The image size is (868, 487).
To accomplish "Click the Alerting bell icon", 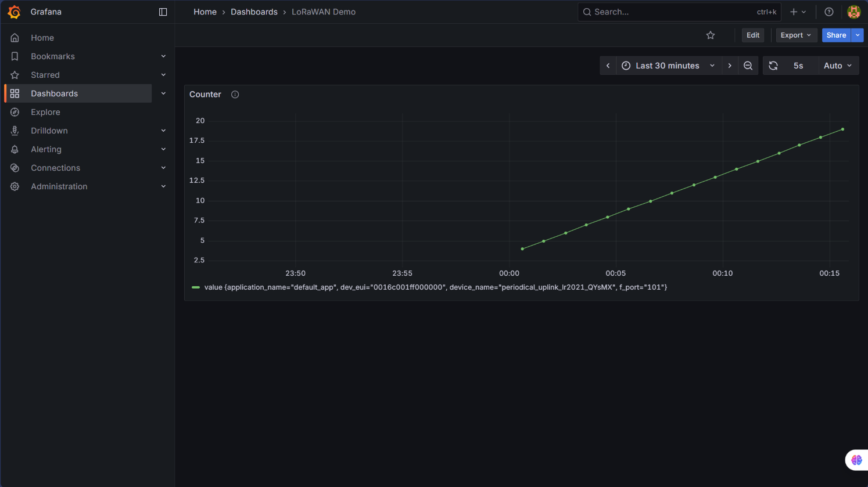I will pyautogui.click(x=15, y=149).
